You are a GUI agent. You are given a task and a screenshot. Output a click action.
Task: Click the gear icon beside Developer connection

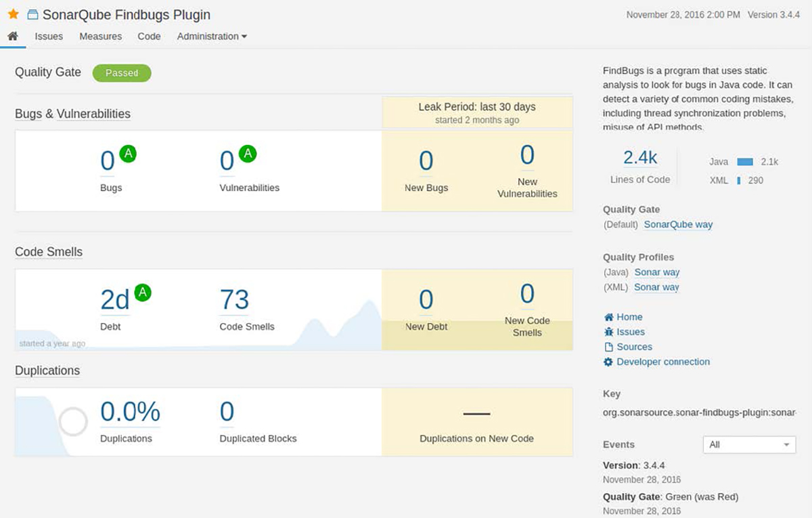pos(608,362)
